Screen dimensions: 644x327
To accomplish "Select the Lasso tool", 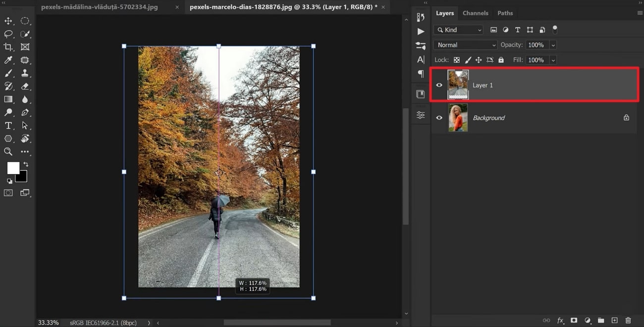I will pos(8,34).
